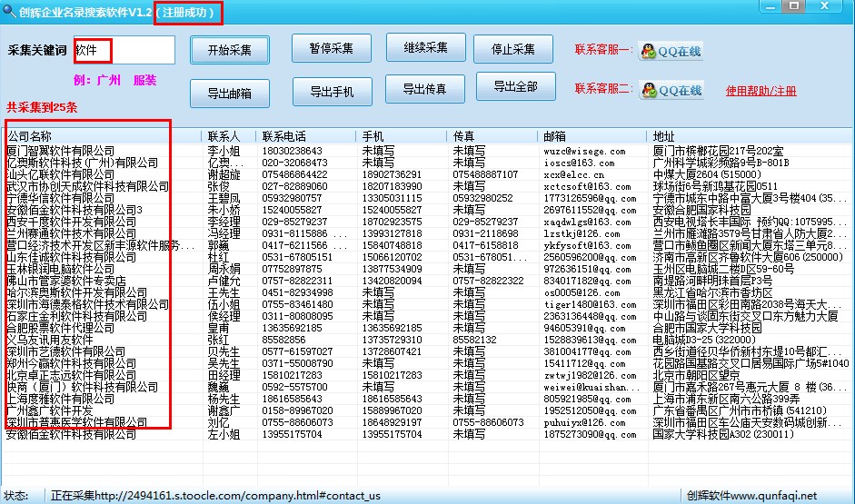Click address 厦门市槟榔花园217号202室
The width and height of the screenshot is (855, 504).
pyautogui.click(x=718, y=151)
